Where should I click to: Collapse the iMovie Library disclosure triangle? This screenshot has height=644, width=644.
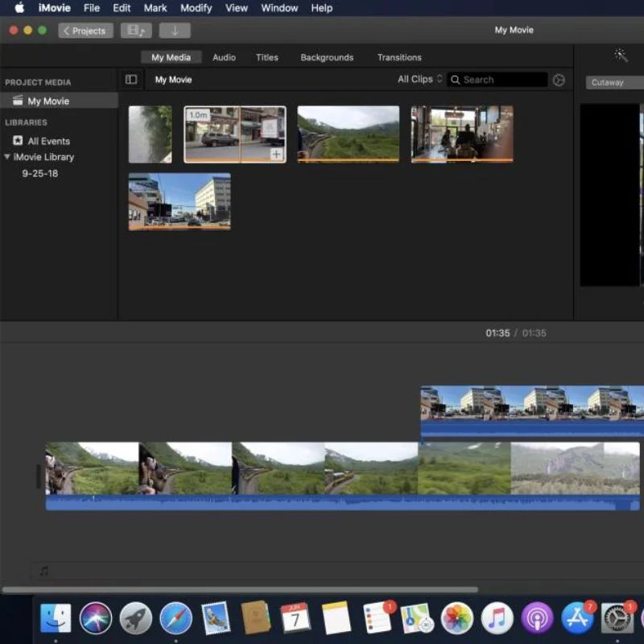pos(7,157)
